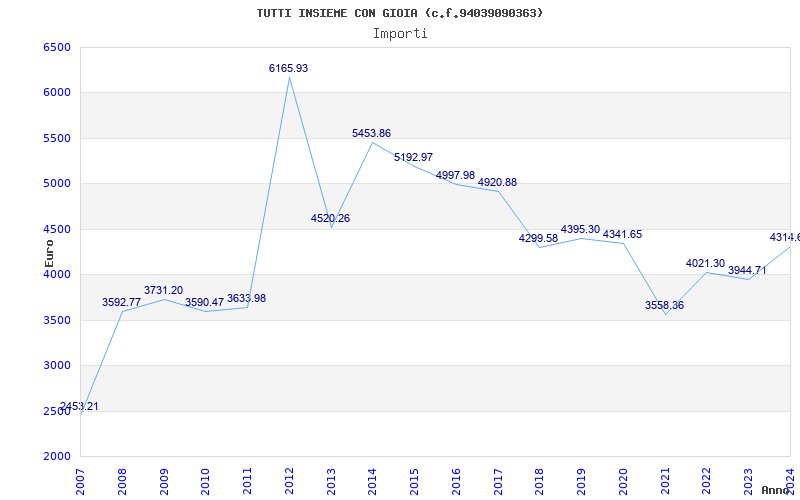800x500 pixels.
Task: Click the 4299.58 data label
Action: (538, 238)
